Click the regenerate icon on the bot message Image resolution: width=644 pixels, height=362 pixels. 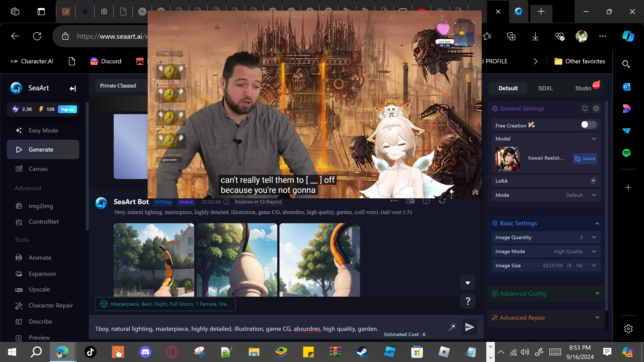442,201
